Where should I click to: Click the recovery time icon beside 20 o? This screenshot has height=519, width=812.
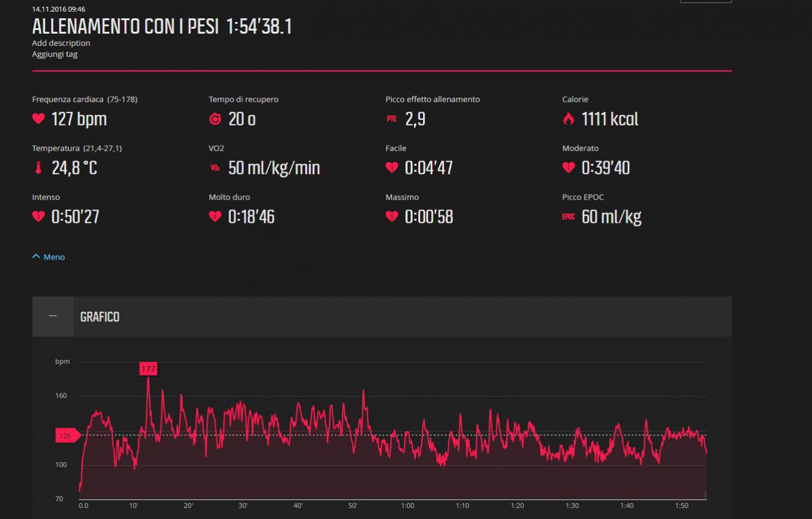tap(215, 119)
